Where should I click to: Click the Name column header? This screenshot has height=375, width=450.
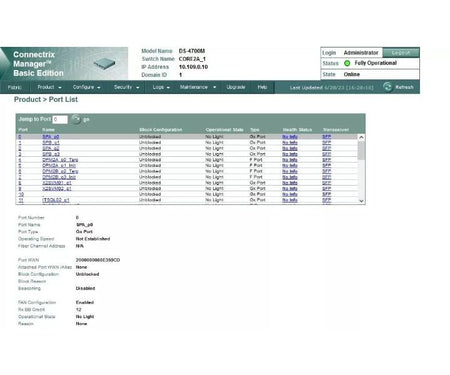click(x=48, y=130)
